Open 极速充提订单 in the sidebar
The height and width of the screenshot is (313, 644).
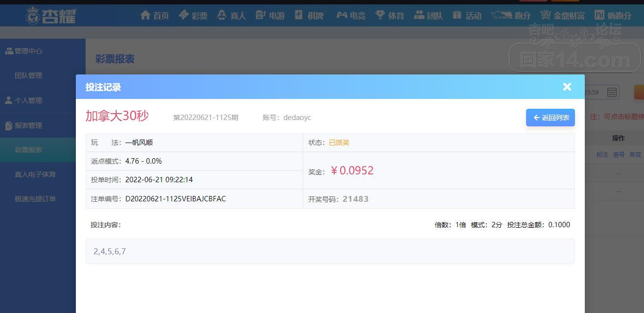tap(35, 199)
